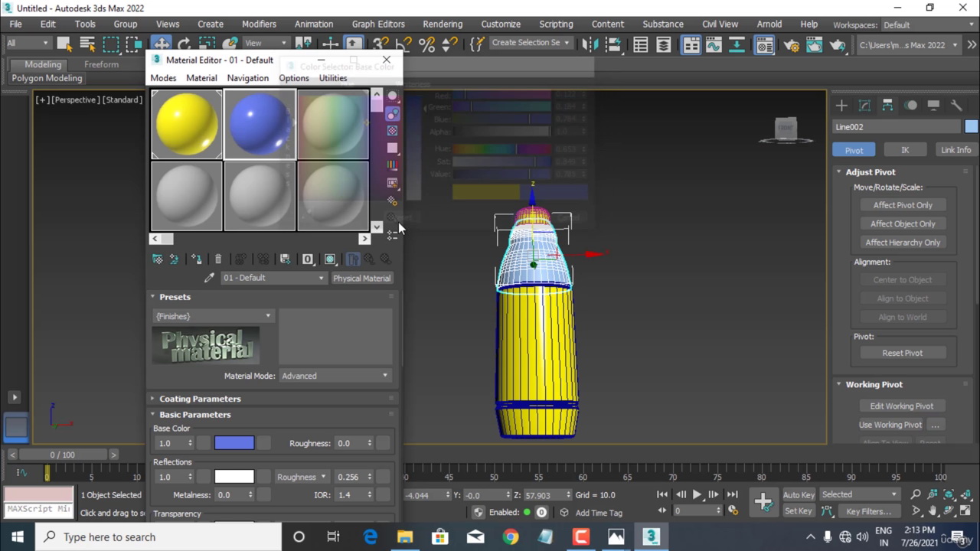This screenshot has height=551, width=980.
Task: Click Line002 object color swatch
Action: [x=971, y=127]
